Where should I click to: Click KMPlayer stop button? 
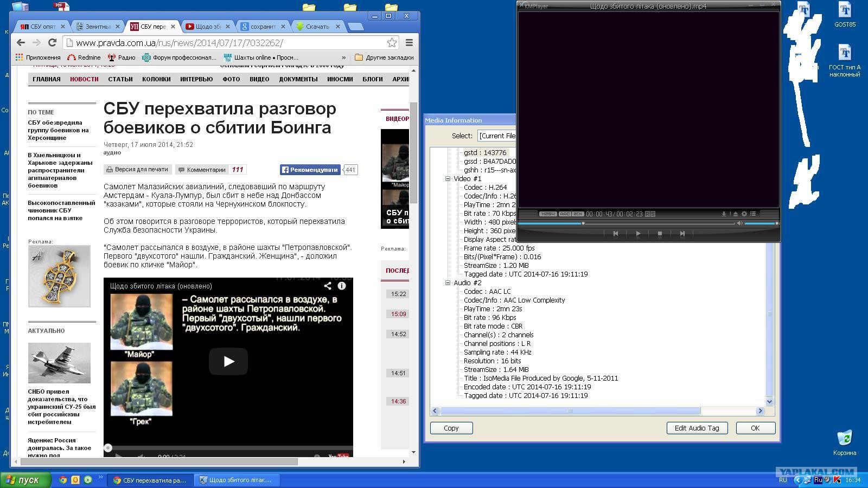[660, 234]
